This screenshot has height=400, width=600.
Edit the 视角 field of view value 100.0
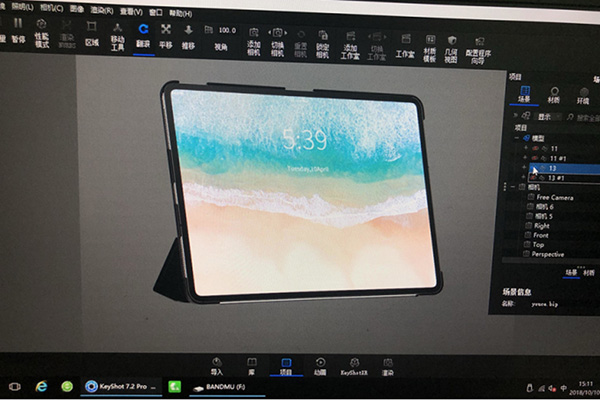tap(227, 30)
